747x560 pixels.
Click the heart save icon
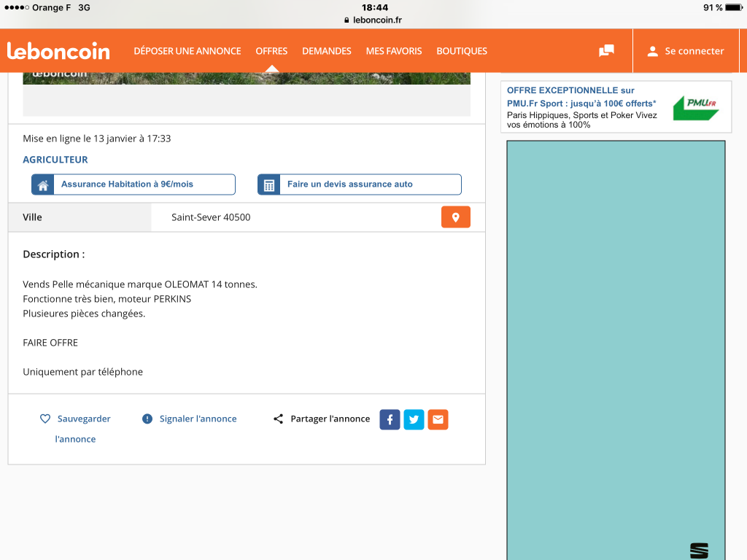pyautogui.click(x=45, y=419)
